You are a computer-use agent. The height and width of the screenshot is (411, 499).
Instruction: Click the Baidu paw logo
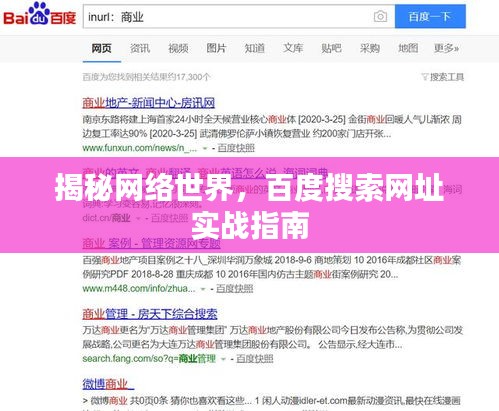(x=39, y=14)
